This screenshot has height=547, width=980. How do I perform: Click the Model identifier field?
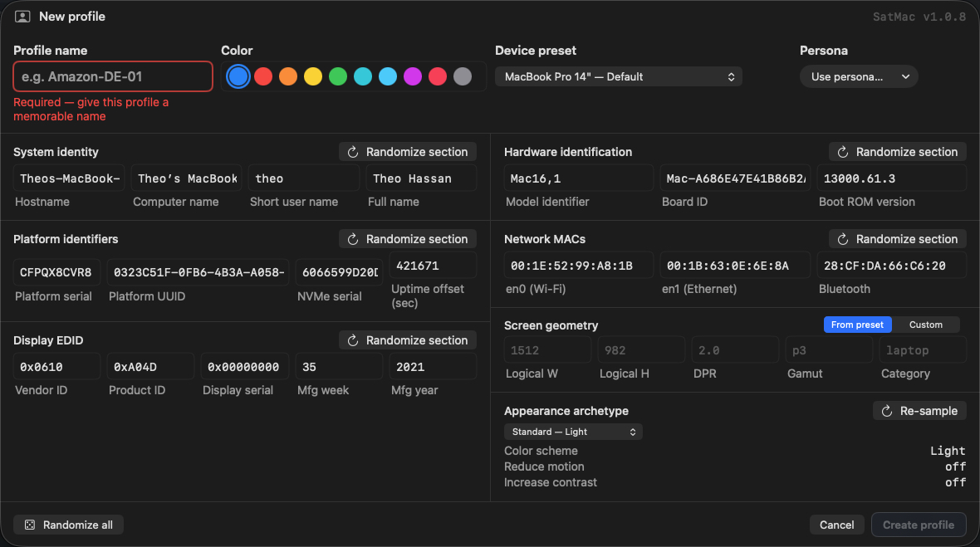579,178
